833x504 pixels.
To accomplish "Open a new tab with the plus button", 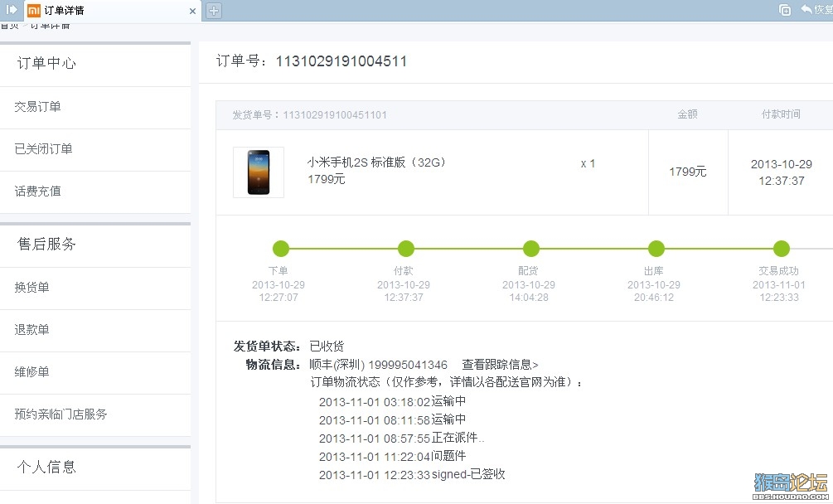I will (x=214, y=10).
